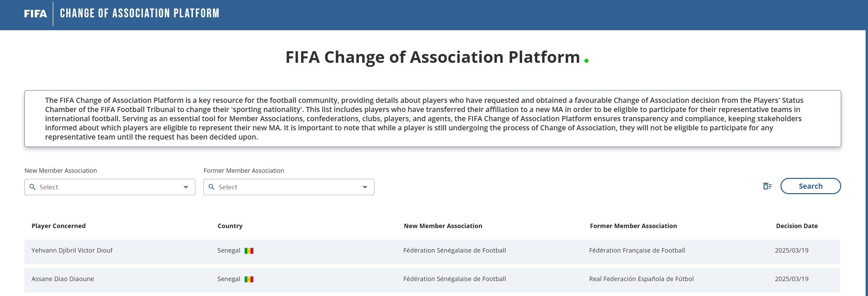Expand New Member Association dropdown arrow
The image size is (868, 296).
186,187
